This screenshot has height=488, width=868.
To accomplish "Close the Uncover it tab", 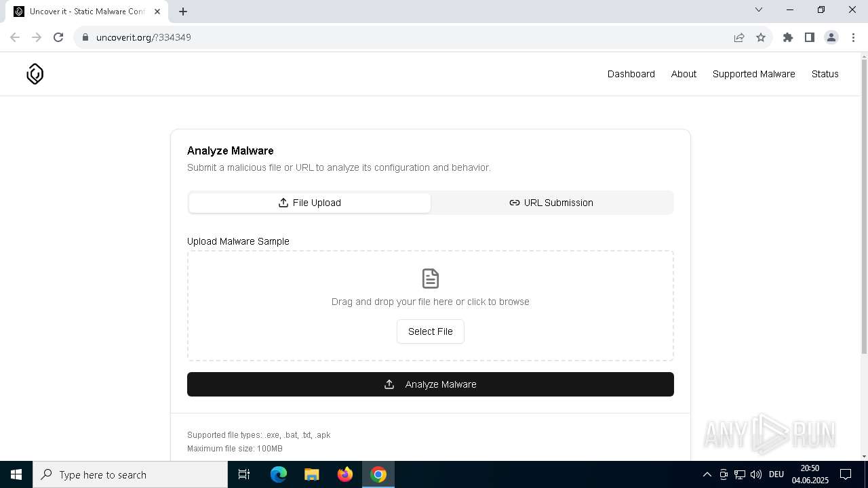I will pyautogui.click(x=157, y=12).
